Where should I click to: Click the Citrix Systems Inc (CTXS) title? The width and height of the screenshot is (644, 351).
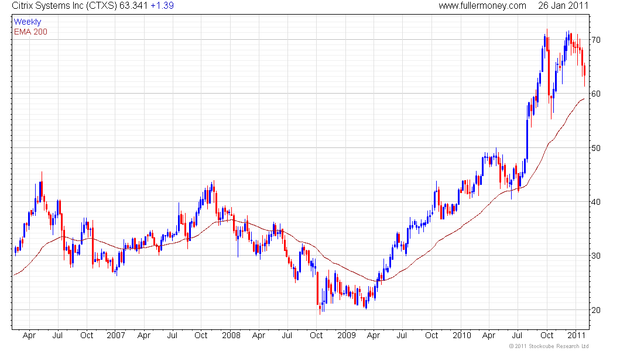coord(64,6)
